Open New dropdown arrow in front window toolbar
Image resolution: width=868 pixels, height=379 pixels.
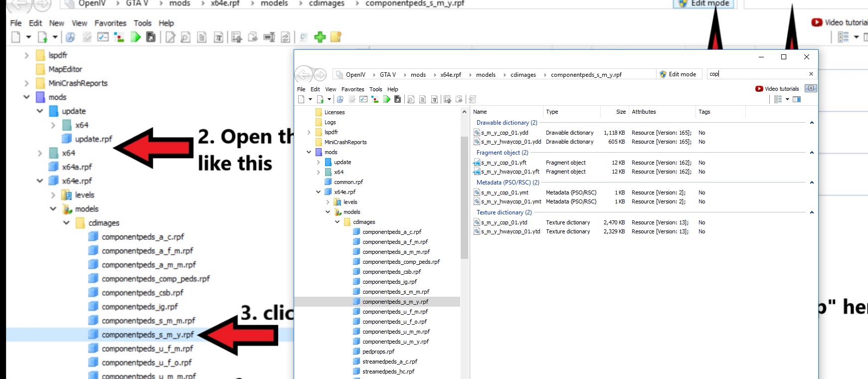tap(310, 99)
